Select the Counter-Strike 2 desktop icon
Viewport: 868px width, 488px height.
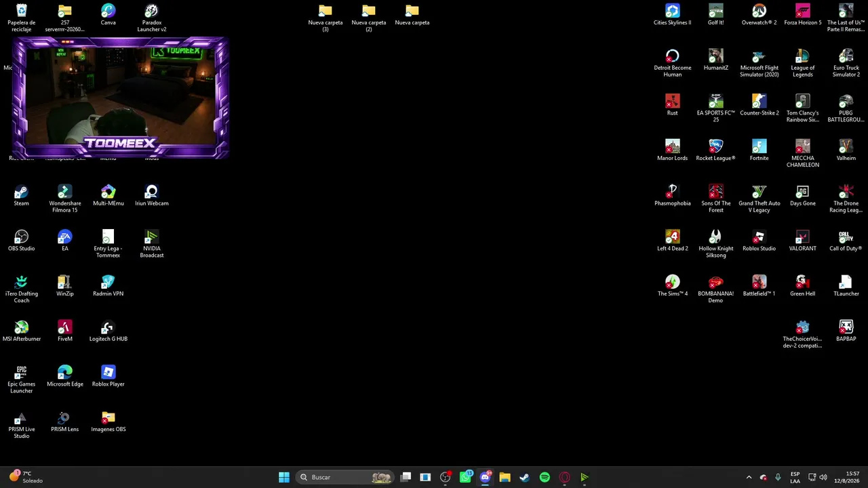759,105
